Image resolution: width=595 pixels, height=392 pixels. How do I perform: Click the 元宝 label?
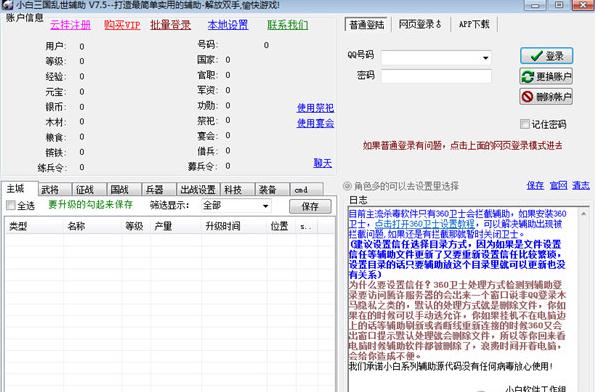pos(56,92)
